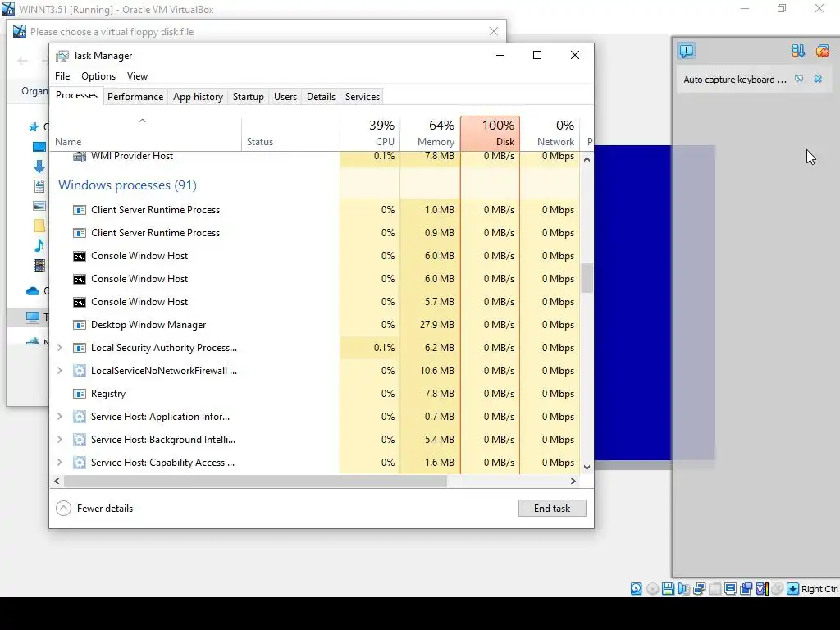Open the View menu in Task Manager
The width and height of the screenshot is (840, 630).
click(x=137, y=76)
